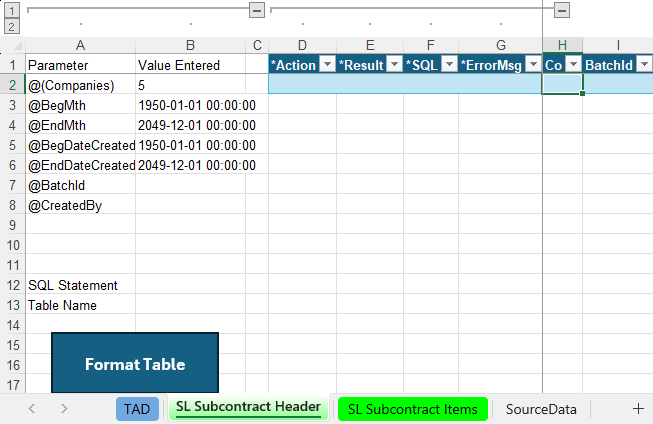Open the Co column filter dropdown
The height and width of the screenshot is (424, 653).
[573, 65]
